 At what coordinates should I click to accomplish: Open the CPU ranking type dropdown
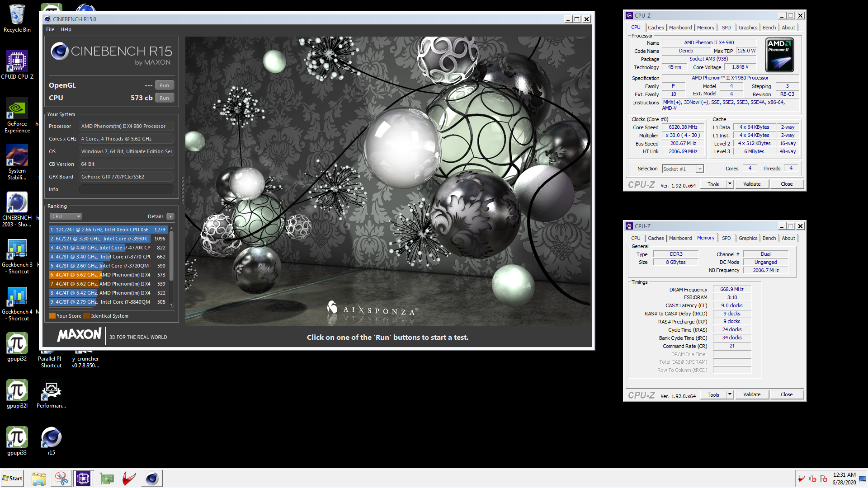coord(66,216)
